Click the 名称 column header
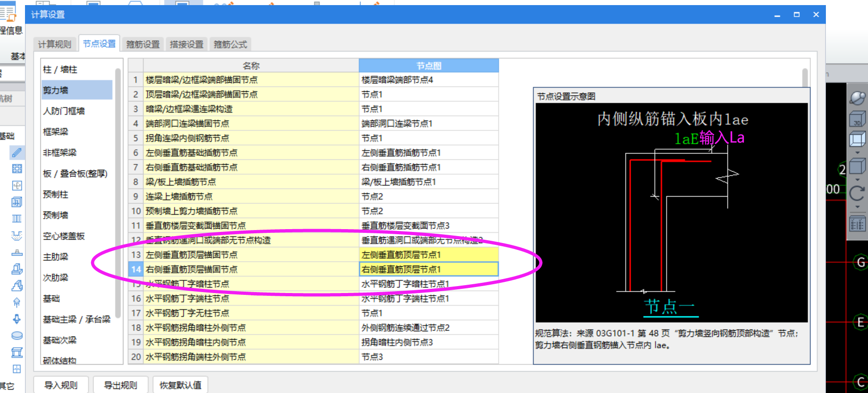868x393 pixels. tap(251, 66)
